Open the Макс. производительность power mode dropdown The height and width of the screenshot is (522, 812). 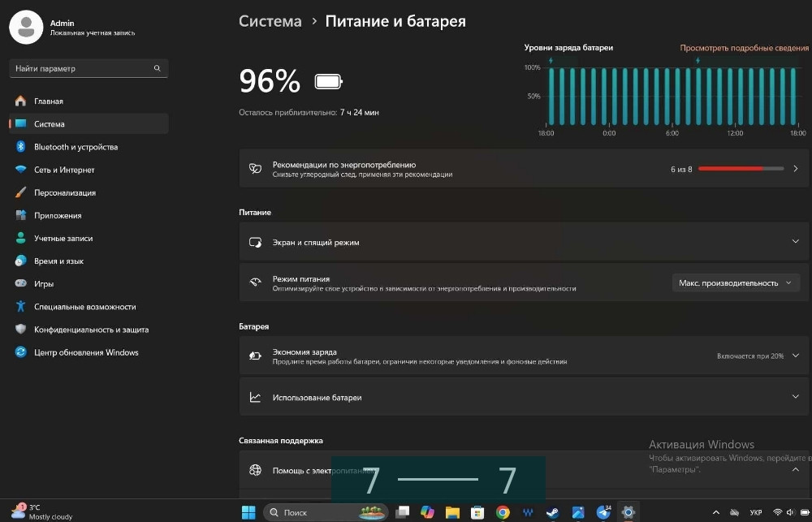point(735,283)
